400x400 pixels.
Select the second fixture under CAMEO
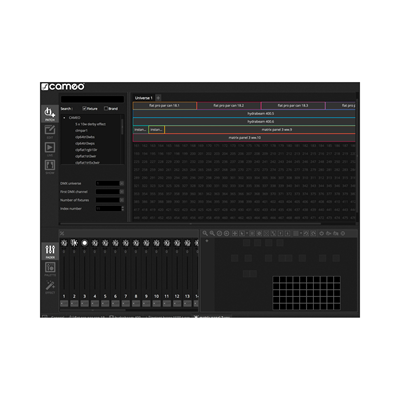(x=81, y=131)
